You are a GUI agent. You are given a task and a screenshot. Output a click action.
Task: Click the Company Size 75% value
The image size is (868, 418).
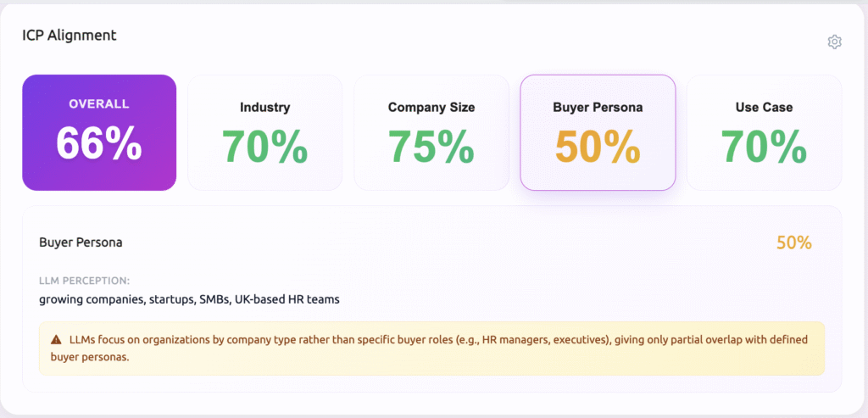431,146
